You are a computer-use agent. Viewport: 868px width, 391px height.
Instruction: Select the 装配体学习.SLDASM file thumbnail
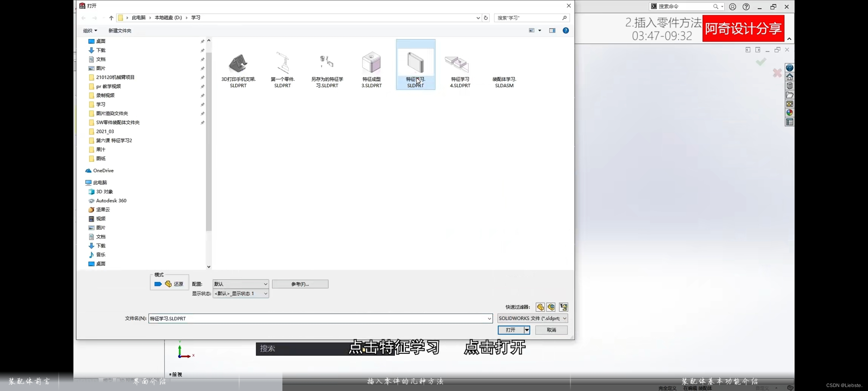click(x=504, y=65)
